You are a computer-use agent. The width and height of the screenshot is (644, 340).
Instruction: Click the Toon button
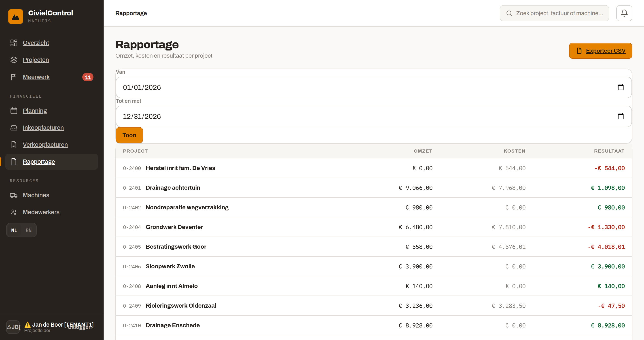pyautogui.click(x=129, y=135)
